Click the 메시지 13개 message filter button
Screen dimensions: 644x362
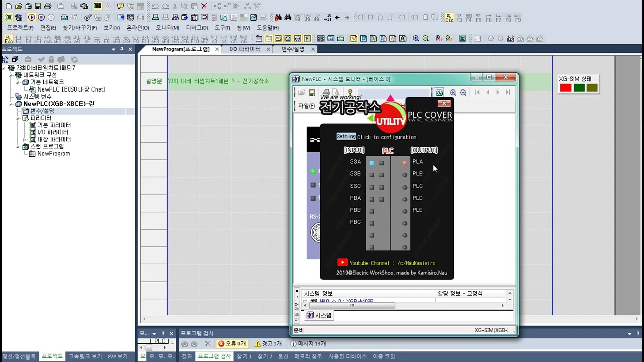308,344
